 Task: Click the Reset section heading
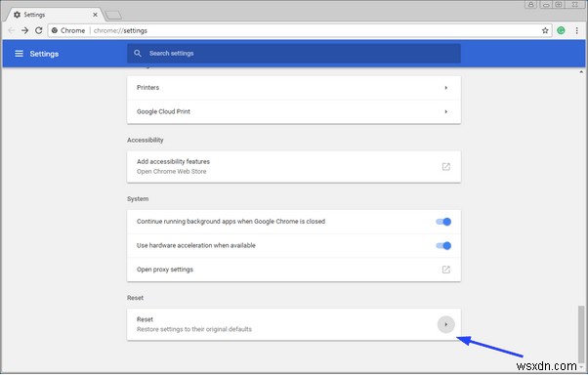[135, 298]
